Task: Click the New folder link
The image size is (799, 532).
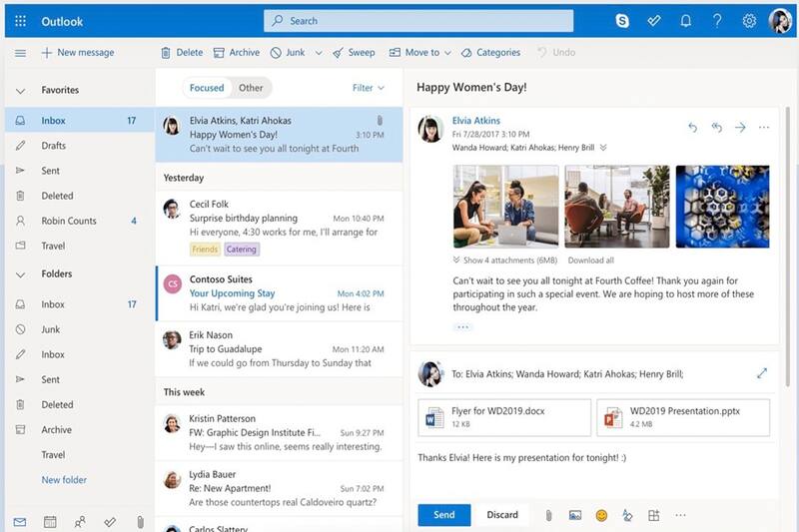Action: click(x=64, y=480)
